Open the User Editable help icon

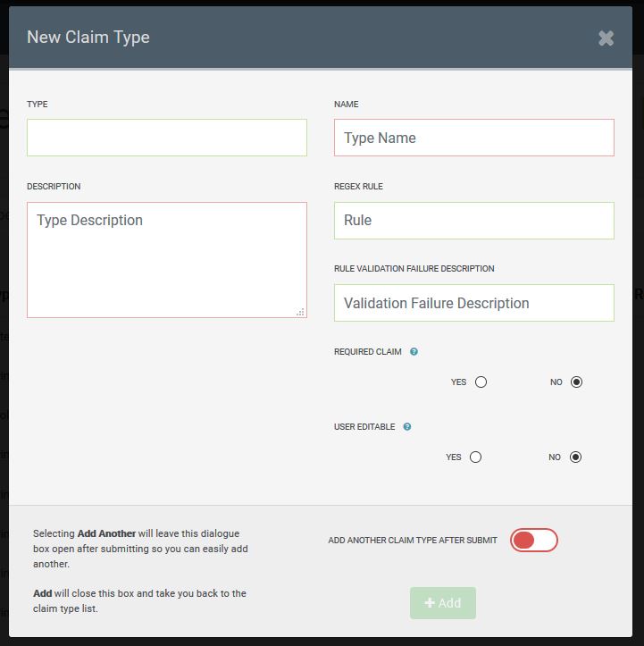[x=407, y=426]
